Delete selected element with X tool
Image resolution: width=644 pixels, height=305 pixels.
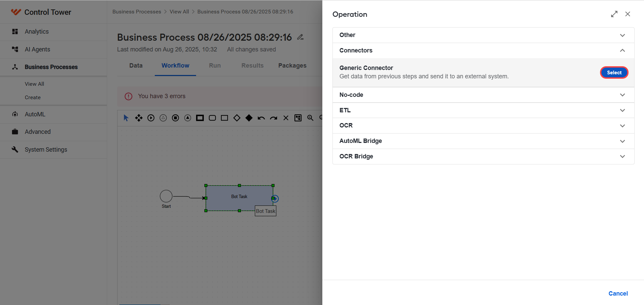(286, 118)
